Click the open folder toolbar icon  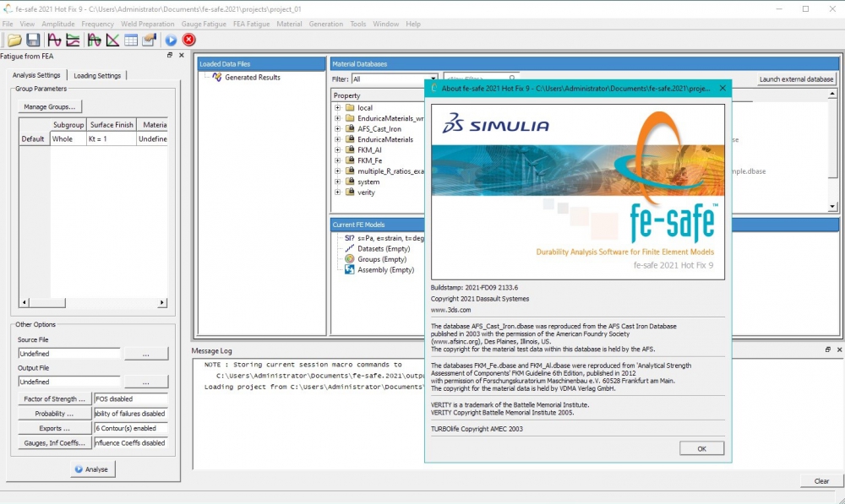click(14, 40)
